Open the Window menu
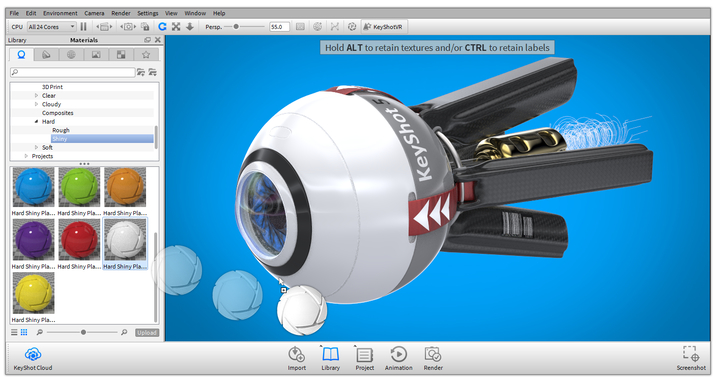The height and width of the screenshot is (380, 716). (195, 13)
